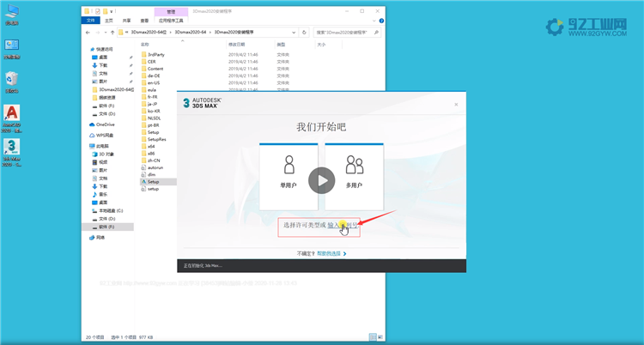Viewport: 644px width, 345px height.
Task: Select the 3Dsmax2020-64位 breadcrumb segment
Action: pos(149,32)
